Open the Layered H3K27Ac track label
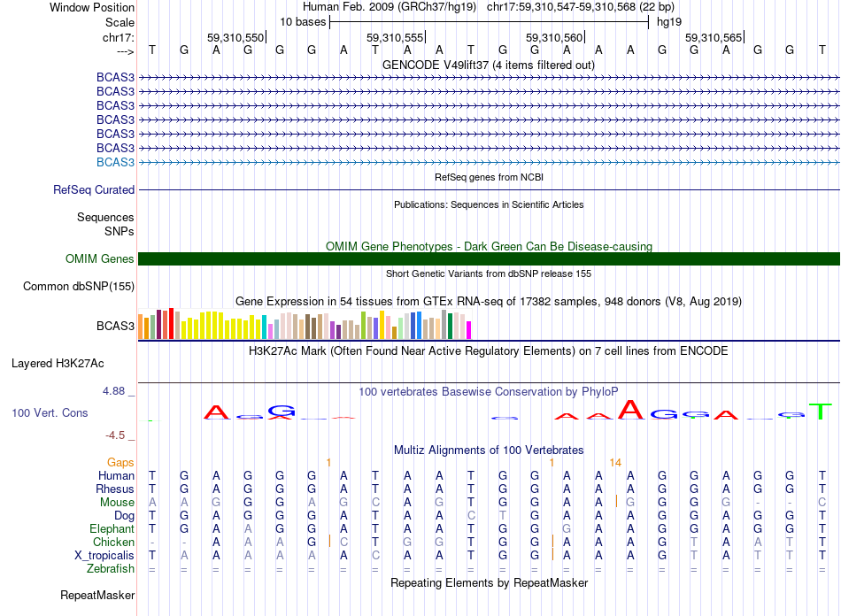841x616 pixels. pyautogui.click(x=58, y=363)
